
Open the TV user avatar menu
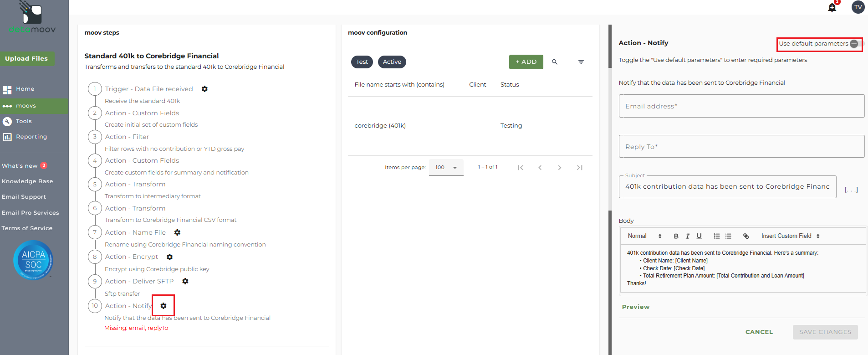858,7
